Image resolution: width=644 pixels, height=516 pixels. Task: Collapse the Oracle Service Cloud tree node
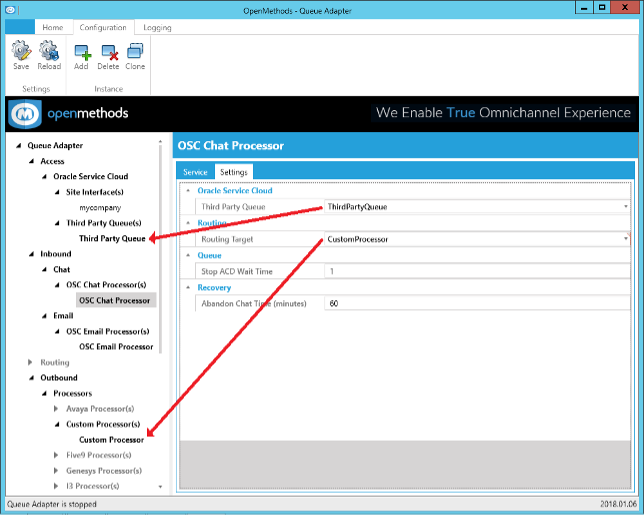click(x=44, y=177)
